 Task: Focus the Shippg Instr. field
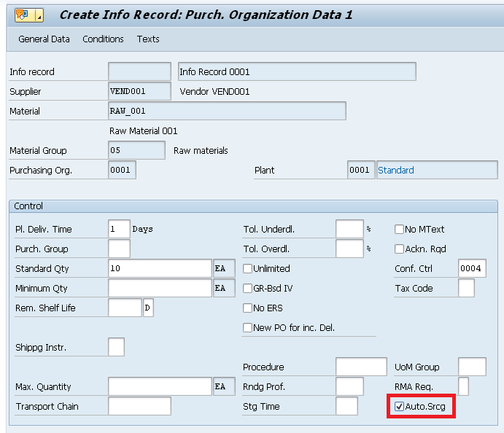(x=117, y=347)
